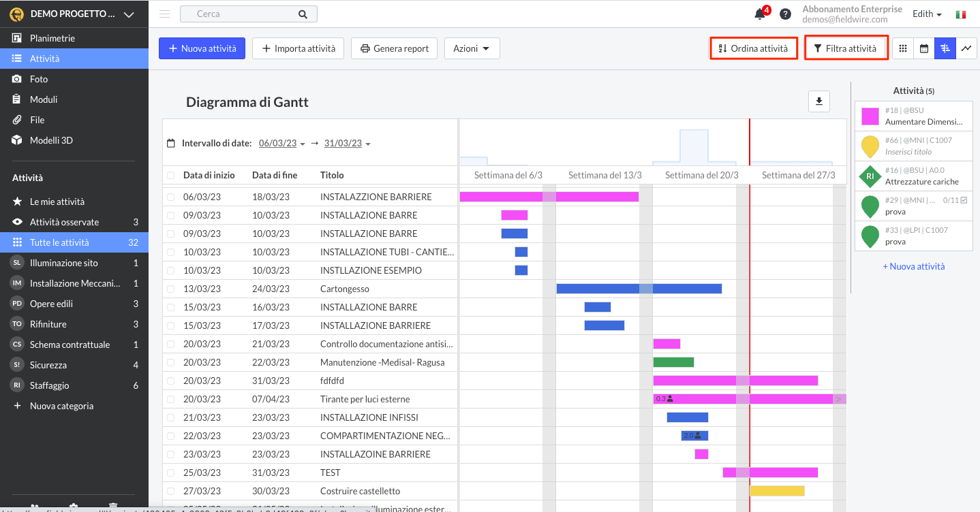Open the Edith user menu

coord(927,14)
